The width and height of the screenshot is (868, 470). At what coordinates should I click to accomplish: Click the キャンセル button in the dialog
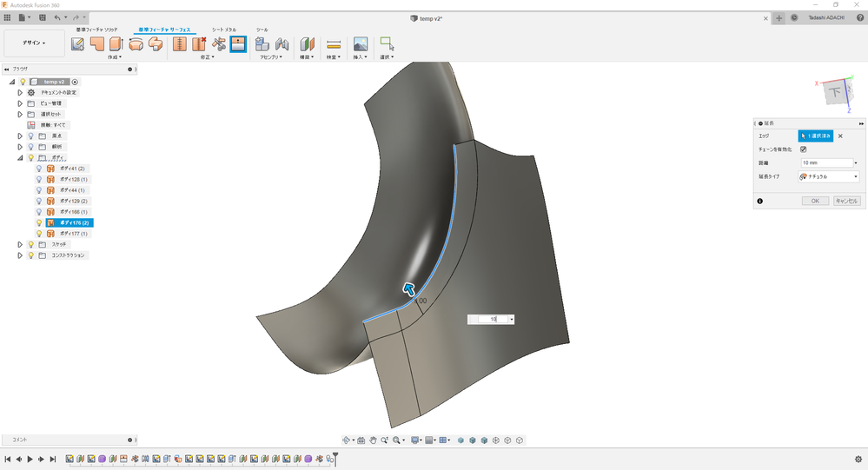coord(846,201)
